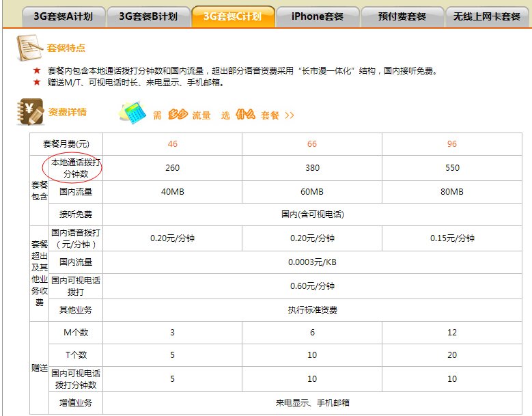Click the 0.0003元/KB cell

[313, 262]
